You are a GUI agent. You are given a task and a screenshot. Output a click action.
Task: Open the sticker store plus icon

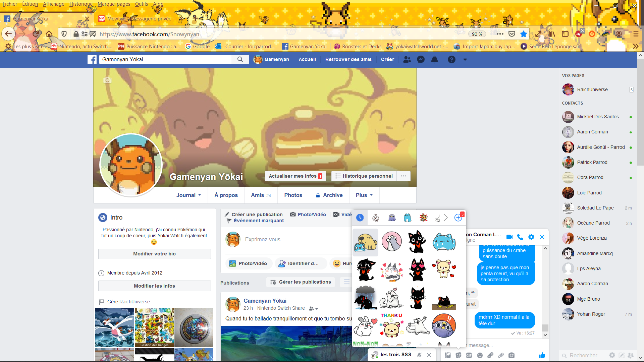458,218
